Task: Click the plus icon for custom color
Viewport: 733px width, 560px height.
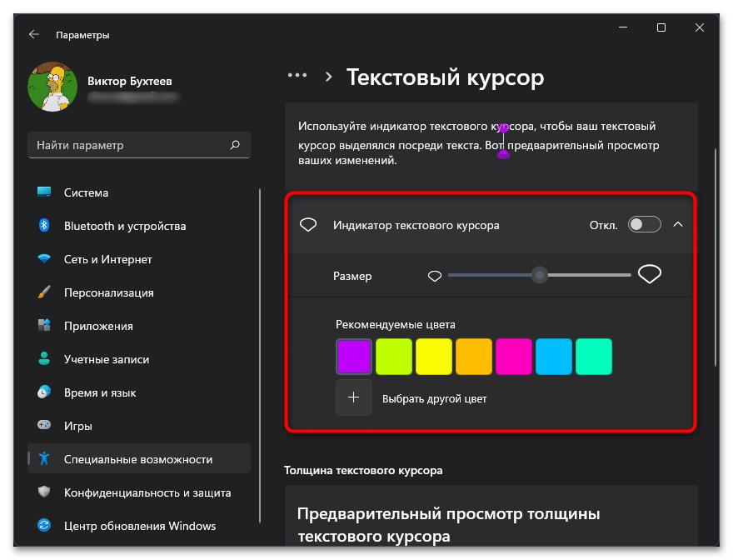Action: tap(353, 398)
